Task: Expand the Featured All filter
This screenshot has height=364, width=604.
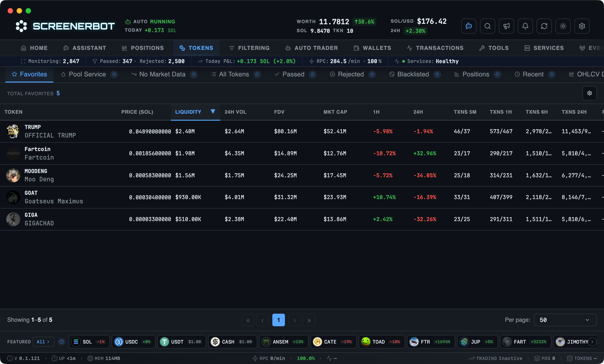Action: click(43, 342)
